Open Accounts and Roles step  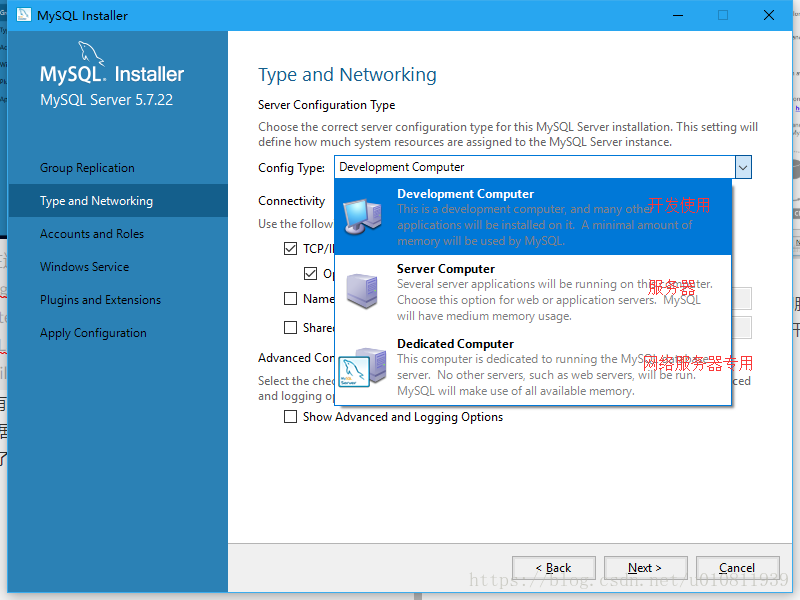click(118, 234)
